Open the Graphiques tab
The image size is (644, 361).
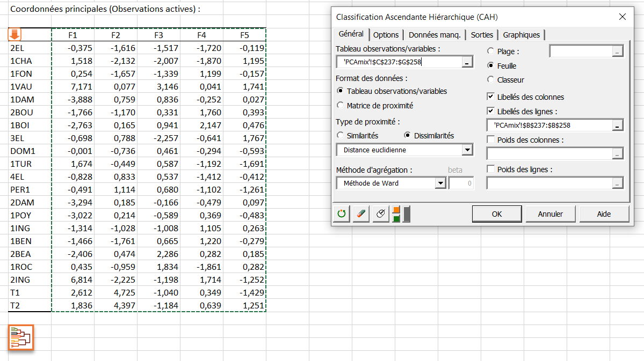(521, 35)
